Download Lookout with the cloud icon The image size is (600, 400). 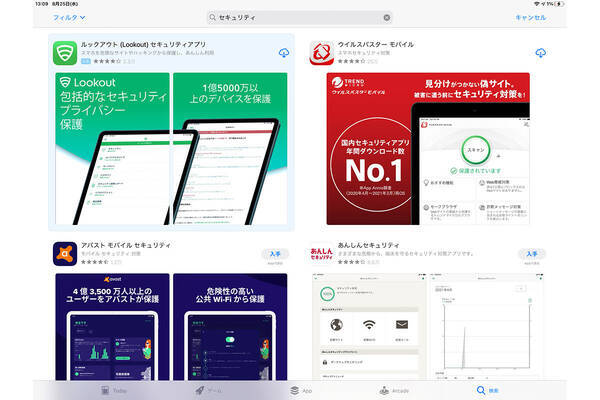coord(284,53)
